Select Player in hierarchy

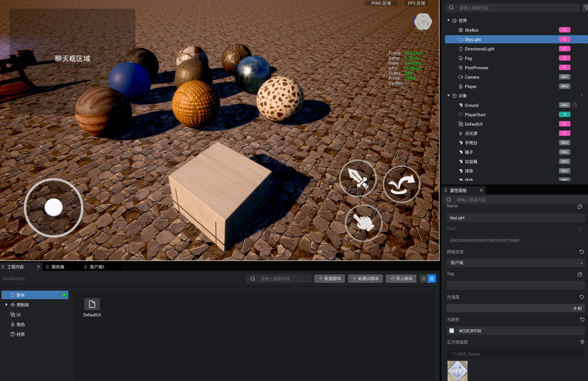point(470,86)
